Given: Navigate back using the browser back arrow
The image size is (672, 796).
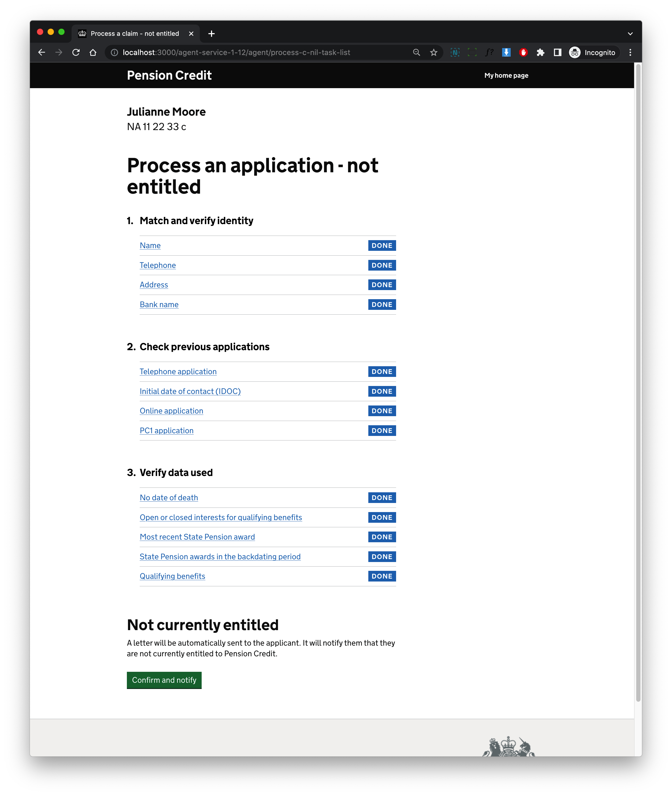Looking at the screenshot, I should (x=42, y=53).
